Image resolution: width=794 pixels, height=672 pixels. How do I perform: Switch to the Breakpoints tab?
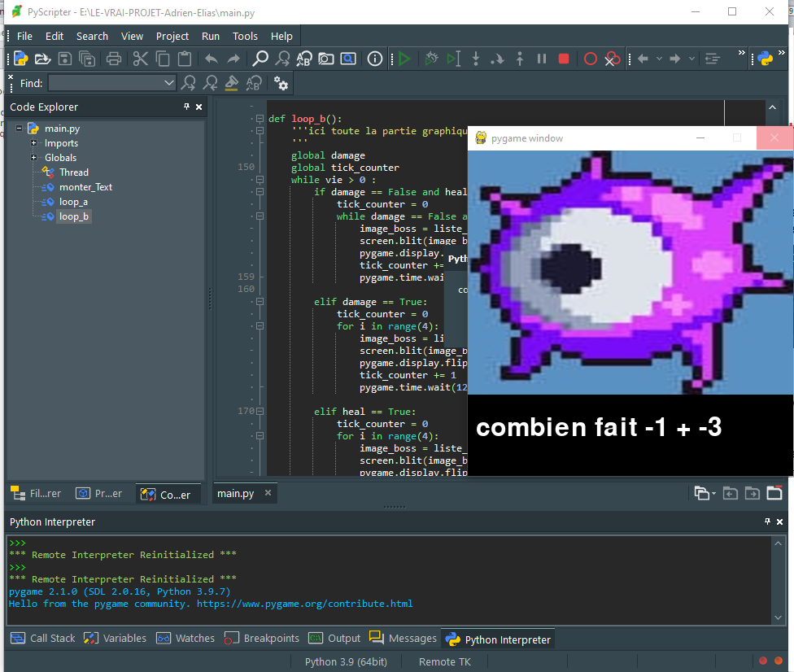tap(262, 639)
